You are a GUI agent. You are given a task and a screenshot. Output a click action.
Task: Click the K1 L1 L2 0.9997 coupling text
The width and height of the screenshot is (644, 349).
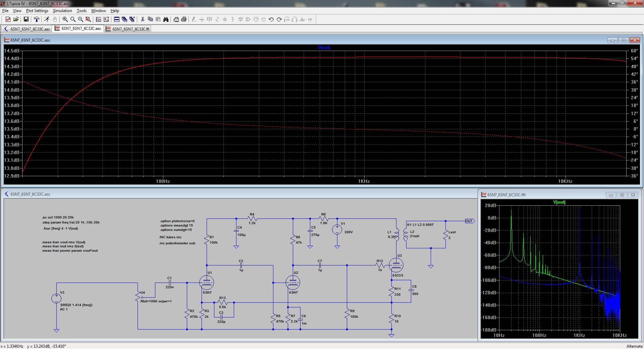(420, 225)
